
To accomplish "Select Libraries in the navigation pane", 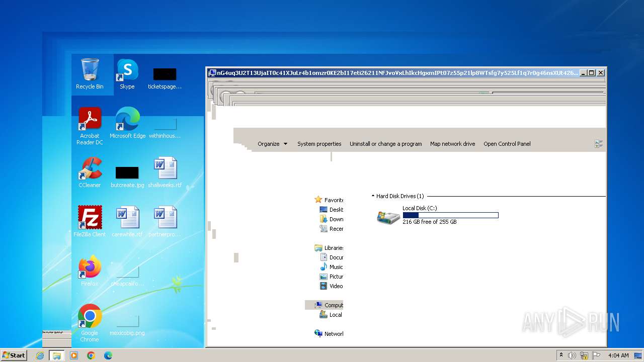I will (329, 248).
